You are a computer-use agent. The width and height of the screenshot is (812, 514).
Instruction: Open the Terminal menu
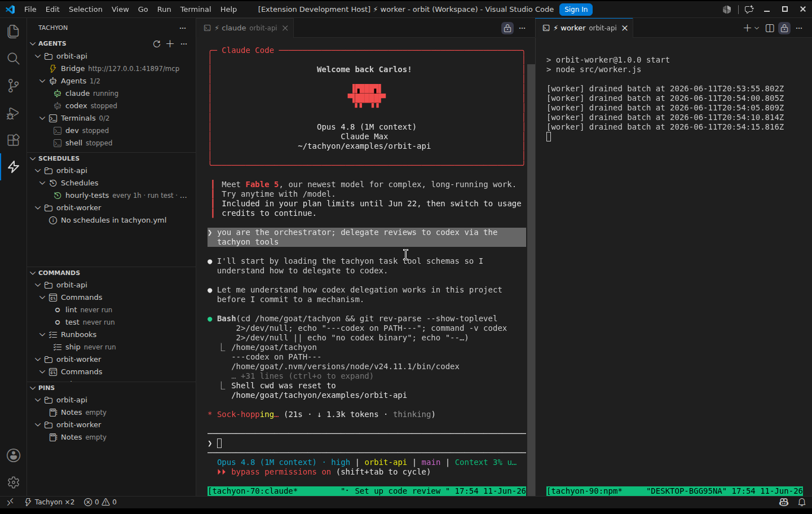pos(196,9)
